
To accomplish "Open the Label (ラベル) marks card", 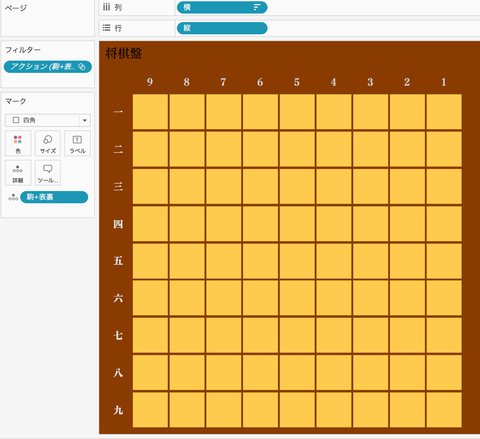I will [77, 143].
